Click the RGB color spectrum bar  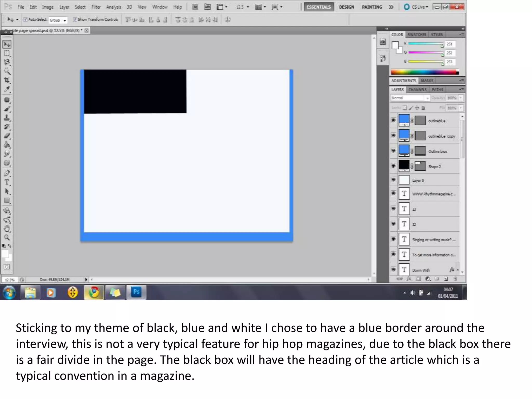pos(424,72)
